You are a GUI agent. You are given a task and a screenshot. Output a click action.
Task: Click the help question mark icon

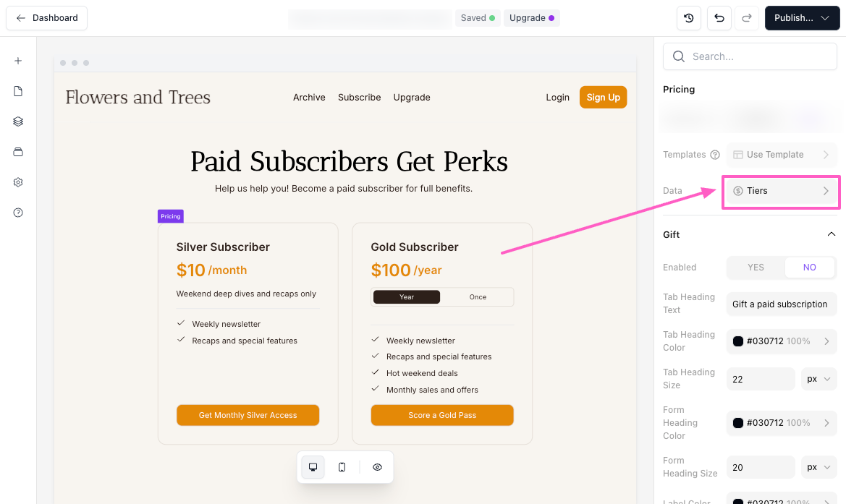click(18, 213)
